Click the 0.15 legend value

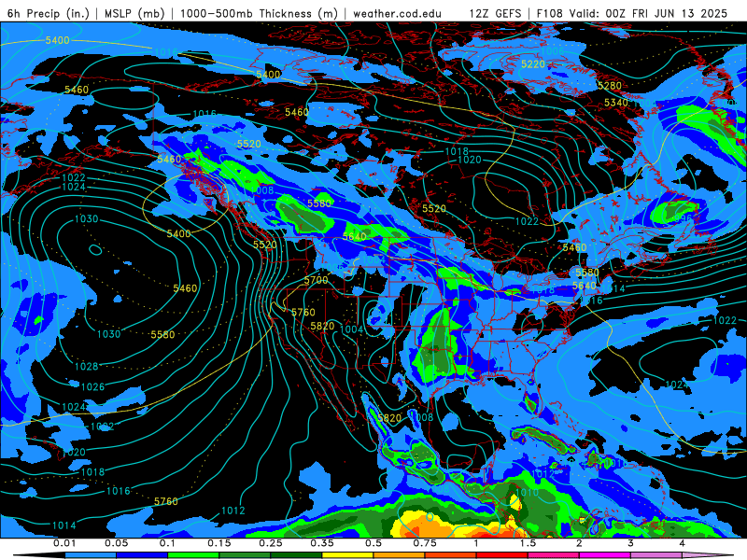219,543
